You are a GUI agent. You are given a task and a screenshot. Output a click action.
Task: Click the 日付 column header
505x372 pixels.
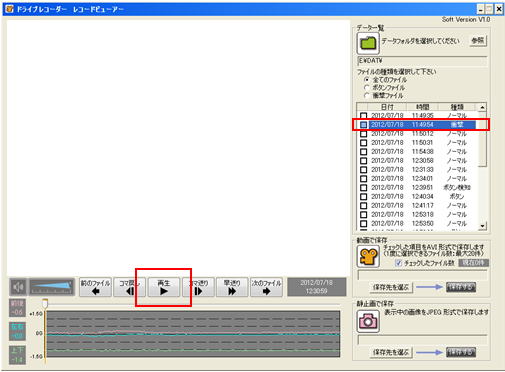387,107
